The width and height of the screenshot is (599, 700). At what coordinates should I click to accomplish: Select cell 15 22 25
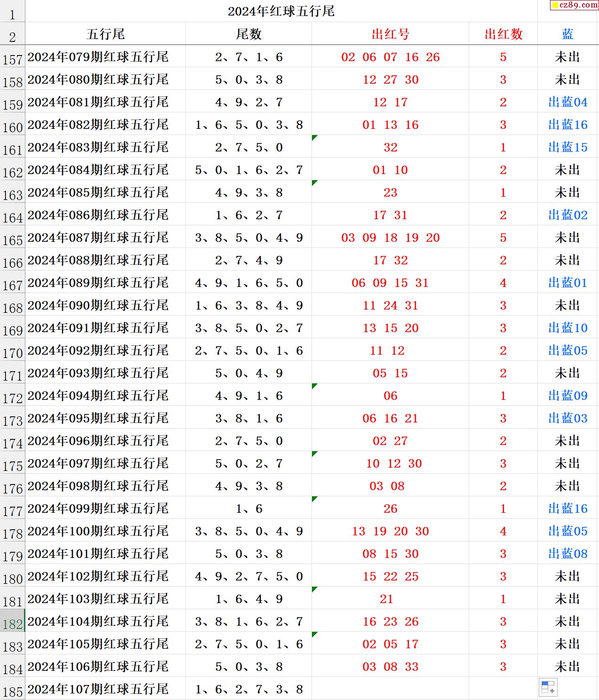point(390,576)
